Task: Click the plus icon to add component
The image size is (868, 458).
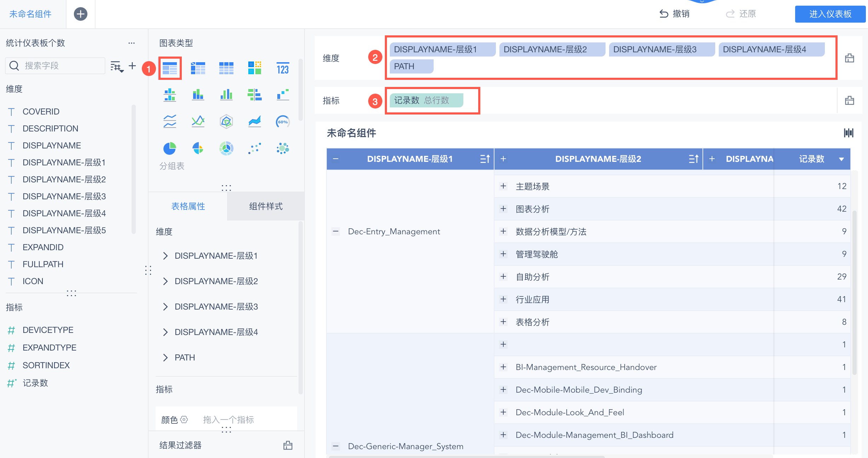Action: 81,14
